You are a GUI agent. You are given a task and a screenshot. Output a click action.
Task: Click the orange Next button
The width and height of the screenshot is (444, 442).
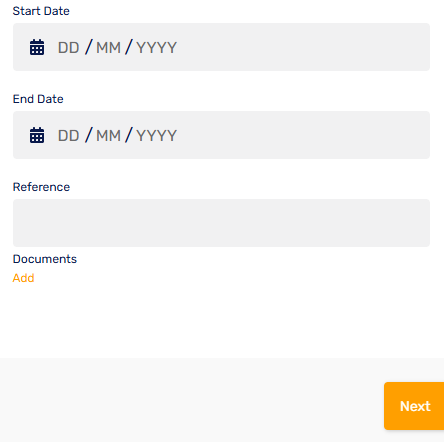click(414, 406)
